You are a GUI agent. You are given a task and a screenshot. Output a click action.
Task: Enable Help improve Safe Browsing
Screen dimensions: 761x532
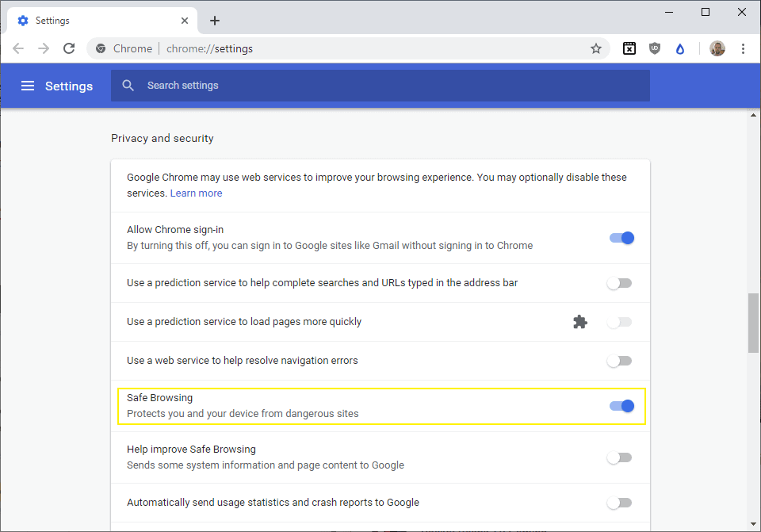click(x=619, y=457)
